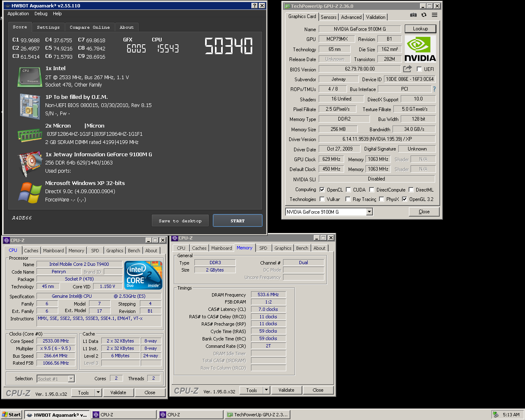
Task: Open the Help menu in Aquamark
Action: point(57,14)
